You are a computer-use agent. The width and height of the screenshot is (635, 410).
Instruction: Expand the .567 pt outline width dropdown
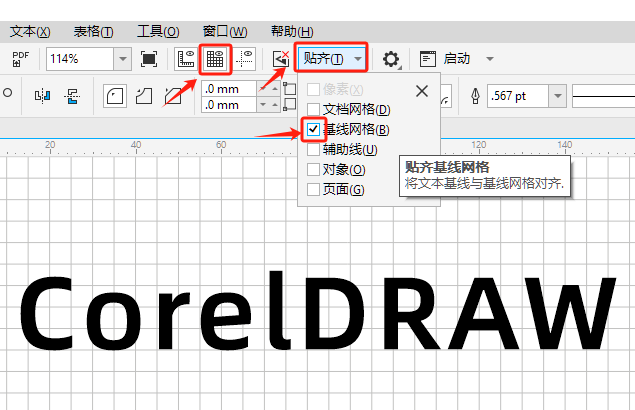point(558,96)
